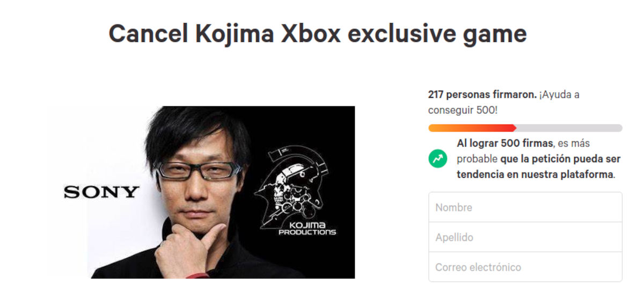The width and height of the screenshot is (644, 284).
Task: Click the word "Cancel" in the title
Action: [x=148, y=34]
